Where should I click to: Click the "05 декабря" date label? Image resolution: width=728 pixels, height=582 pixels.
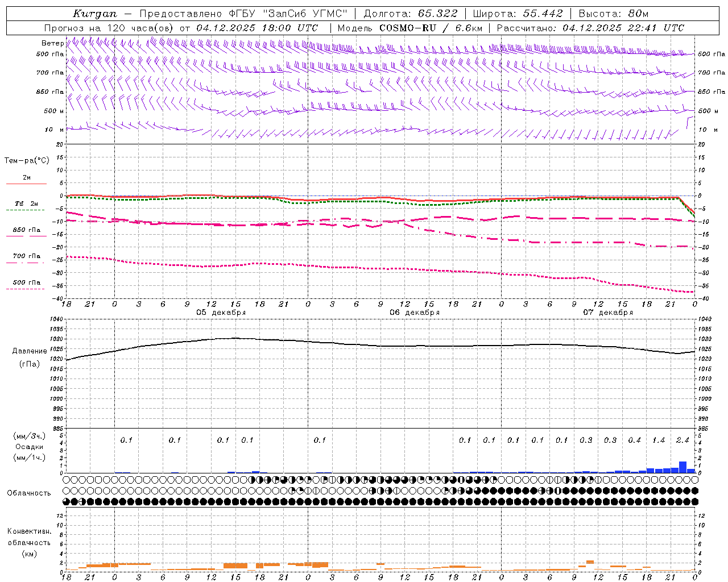[x=221, y=313]
